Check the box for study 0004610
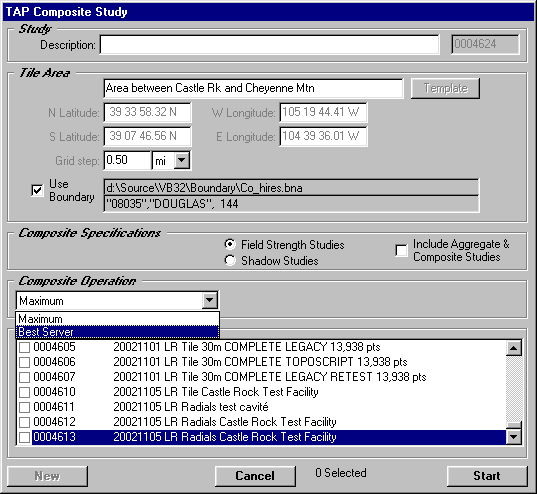Image resolution: width=537 pixels, height=494 pixels. click(24, 392)
